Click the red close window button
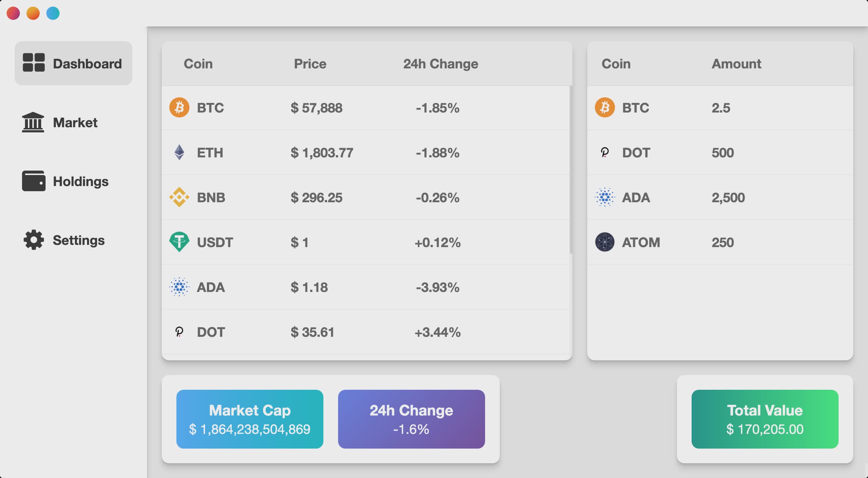868x478 pixels. (x=13, y=13)
